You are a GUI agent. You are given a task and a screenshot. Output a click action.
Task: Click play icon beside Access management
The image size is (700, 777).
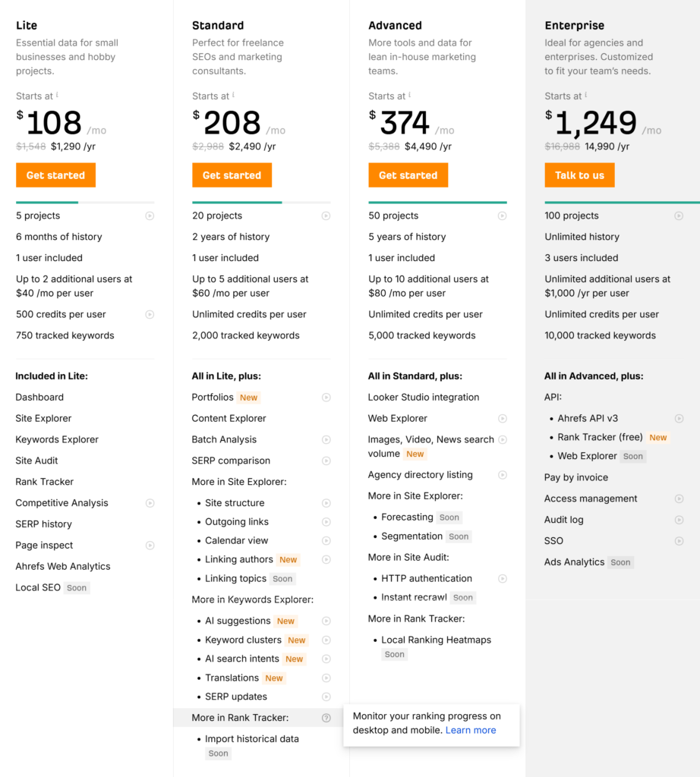click(x=680, y=499)
